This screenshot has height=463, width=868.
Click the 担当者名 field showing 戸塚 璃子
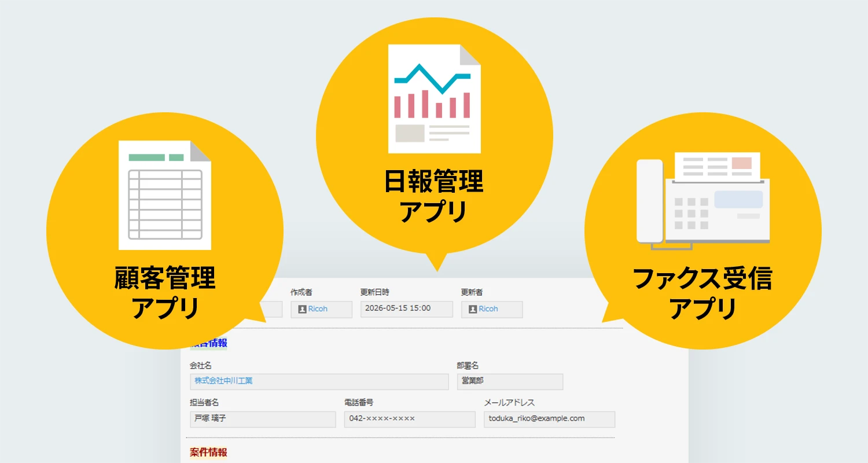(263, 419)
